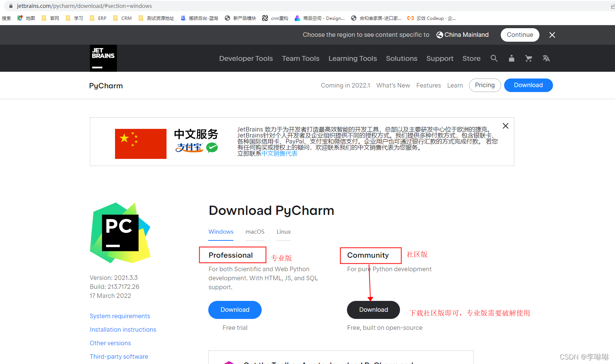This screenshot has width=615, height=364.
Task: Open the 测试资源地址 bookmark folder
Action: [x=156, y=18]
